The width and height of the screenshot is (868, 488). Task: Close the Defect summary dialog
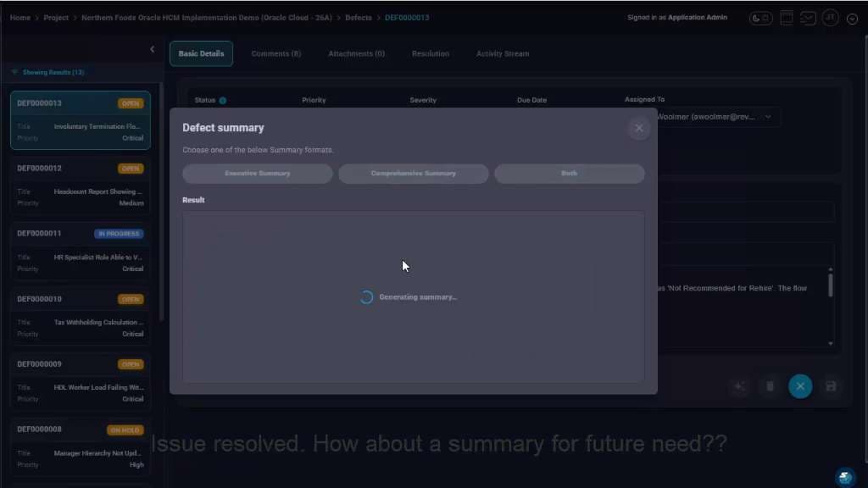pyautogui.click(x=639, y=129)
